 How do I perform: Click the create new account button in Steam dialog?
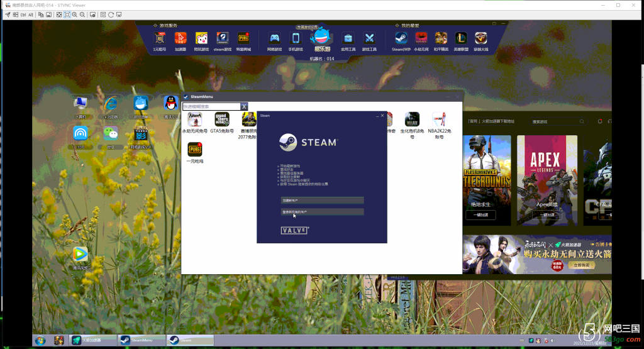323,201
